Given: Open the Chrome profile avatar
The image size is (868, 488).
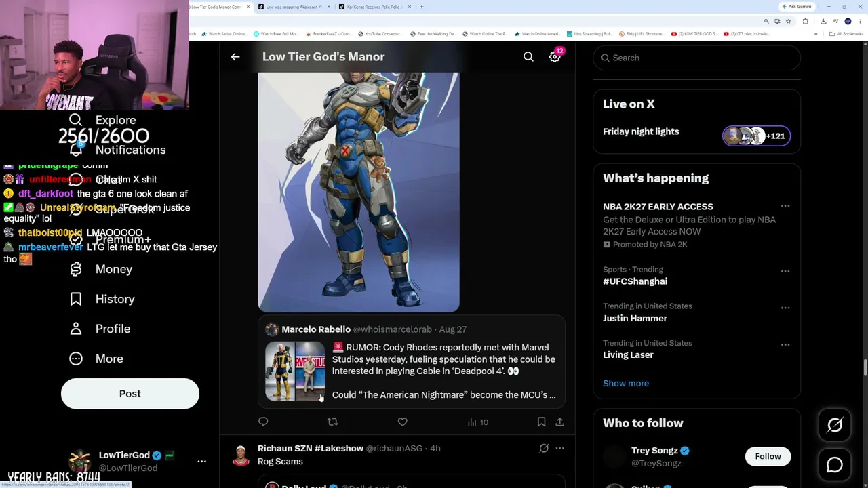Looking at the screenshot, I should [848, 21].
